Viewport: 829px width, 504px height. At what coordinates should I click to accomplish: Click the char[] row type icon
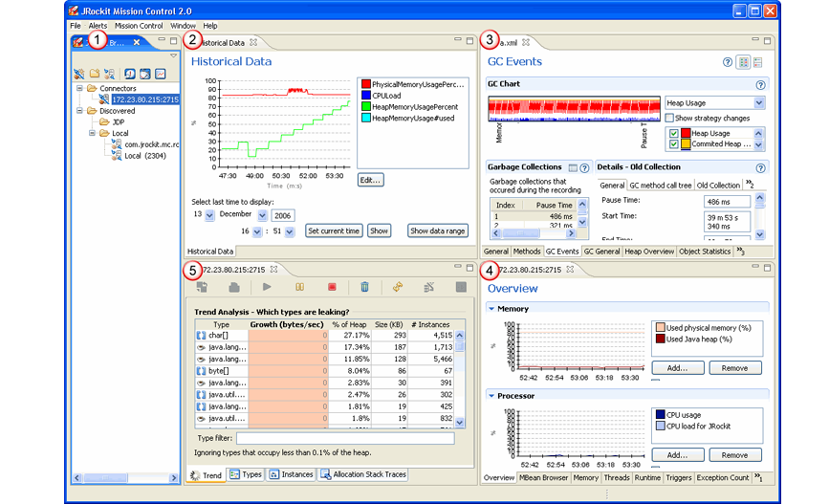201,336
